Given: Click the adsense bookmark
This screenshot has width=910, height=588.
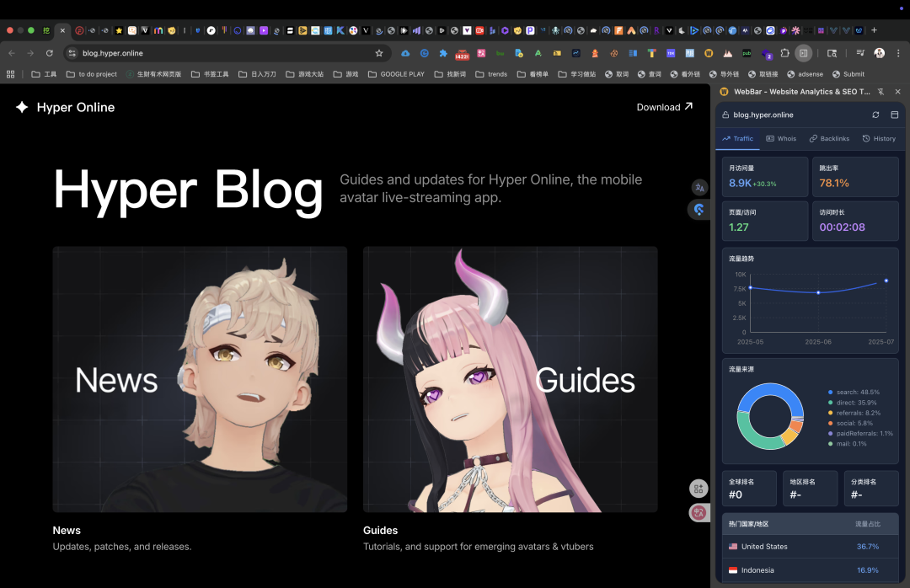Looking at the screenshot, I should 805,74.
